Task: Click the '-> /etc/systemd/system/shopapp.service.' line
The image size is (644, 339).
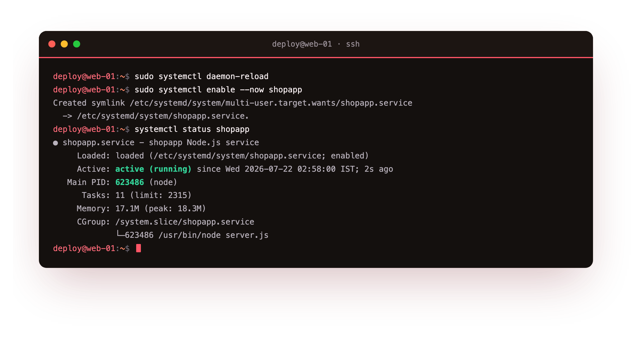Action: coord(156,116)
